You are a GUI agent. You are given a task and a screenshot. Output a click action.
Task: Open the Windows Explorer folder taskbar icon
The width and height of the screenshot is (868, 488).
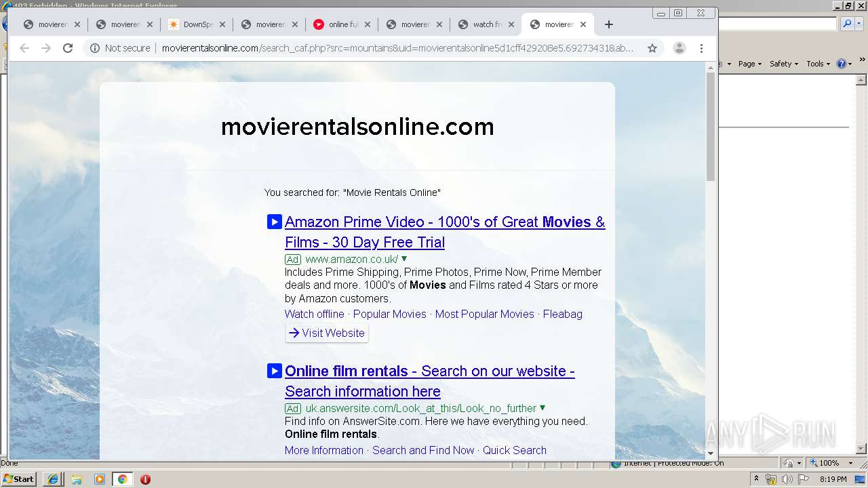pos(77,479)
